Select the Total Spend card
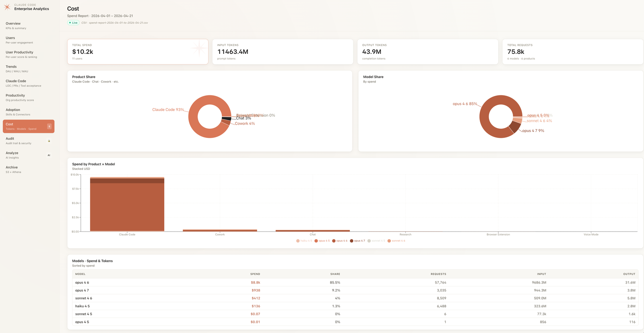644x333 pixels. tap(138, 51)
